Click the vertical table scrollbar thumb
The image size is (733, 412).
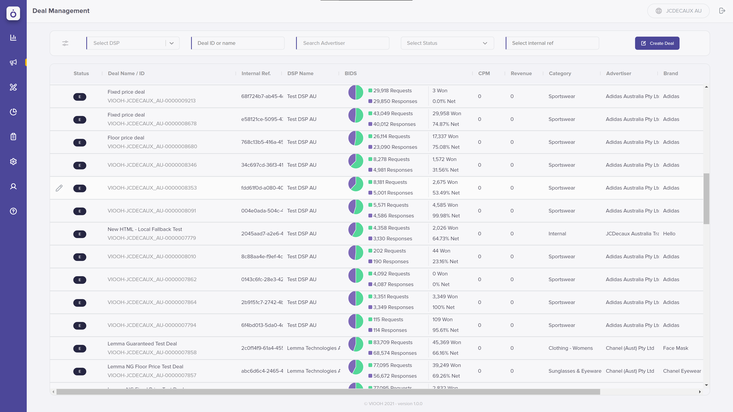706,199
